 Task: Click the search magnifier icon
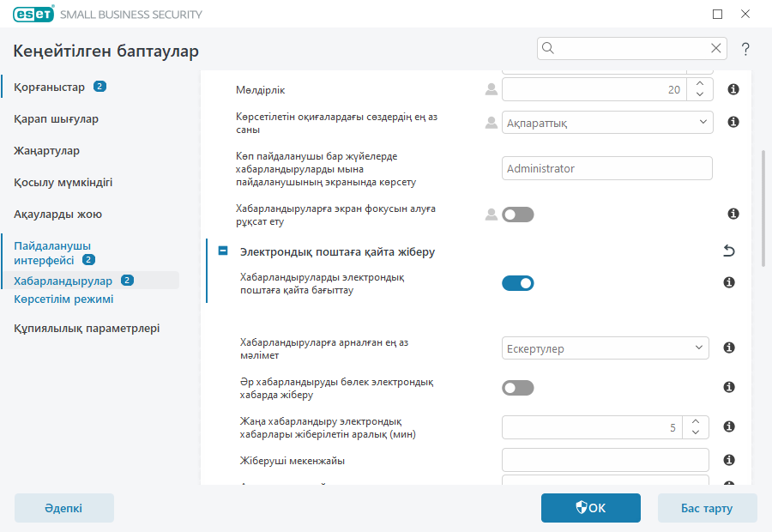pos(547,49)
